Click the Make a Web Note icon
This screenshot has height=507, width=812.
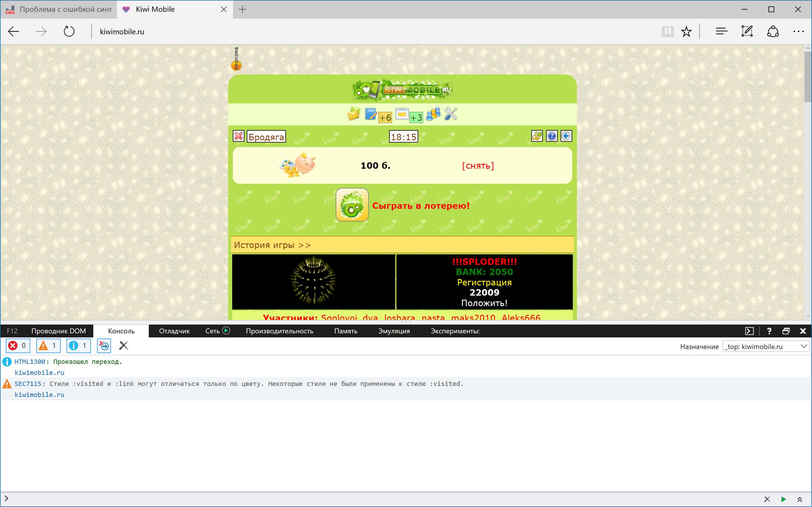(x=747, y=32)
